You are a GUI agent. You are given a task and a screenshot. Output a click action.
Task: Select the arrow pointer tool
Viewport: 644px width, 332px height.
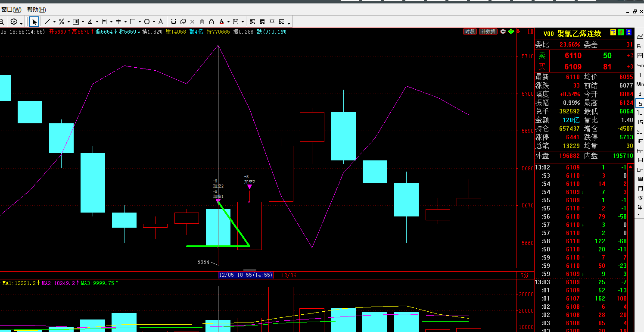click(34, 22)
